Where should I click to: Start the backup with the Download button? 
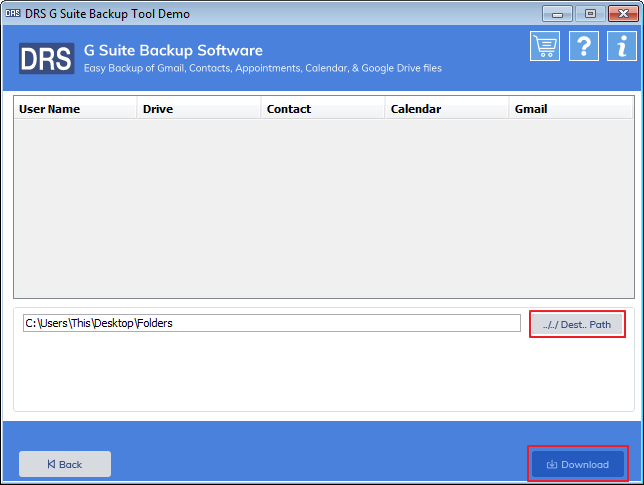578,464
